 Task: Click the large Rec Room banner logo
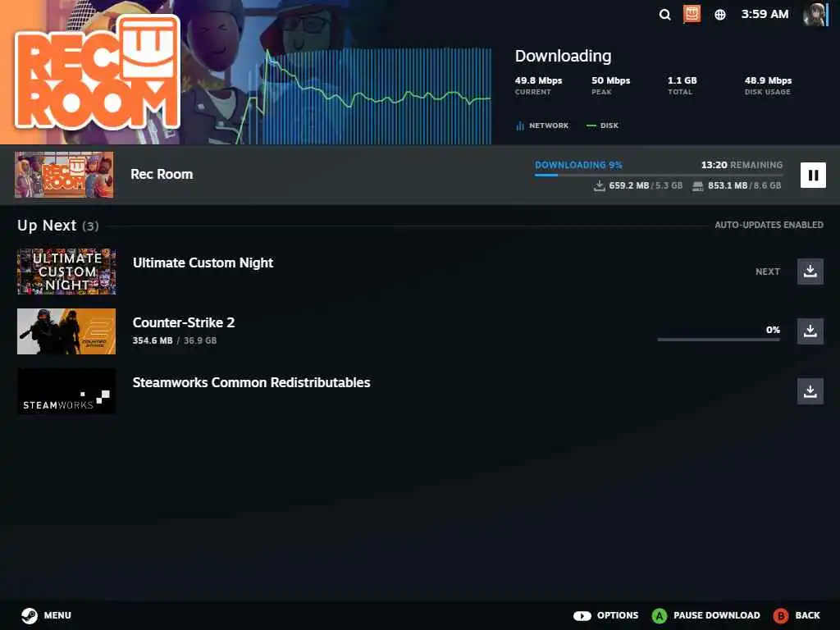[x=97, y=72]
